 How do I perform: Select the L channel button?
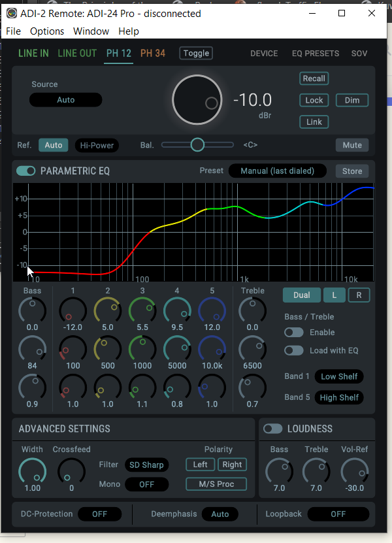(x=334, y=295)
